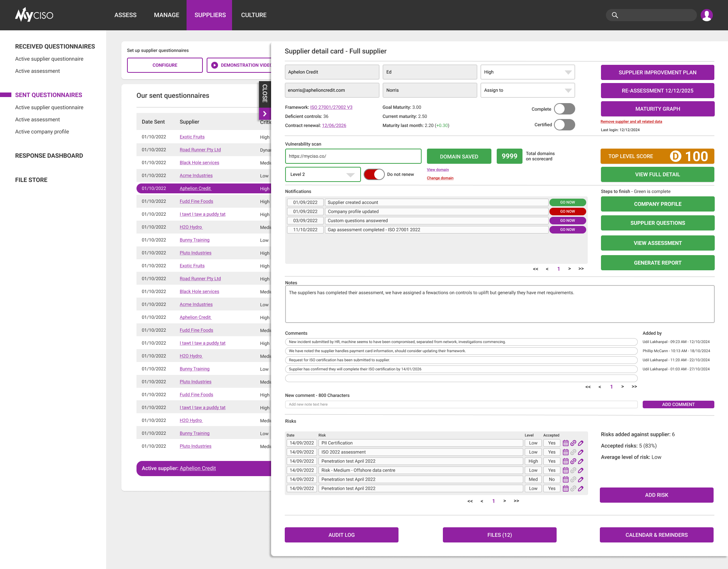Turn off the Do not renew toggle

point(374,174)
